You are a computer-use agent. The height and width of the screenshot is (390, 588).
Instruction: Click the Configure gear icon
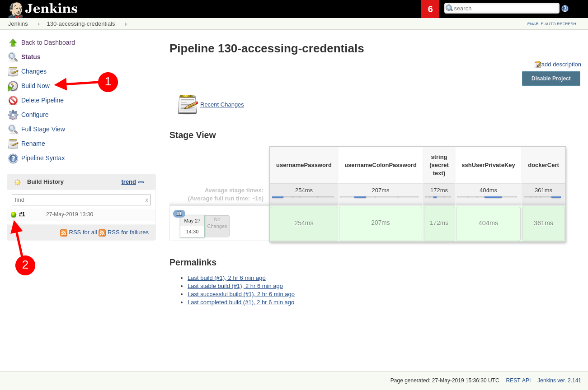[x=13, y=115]
